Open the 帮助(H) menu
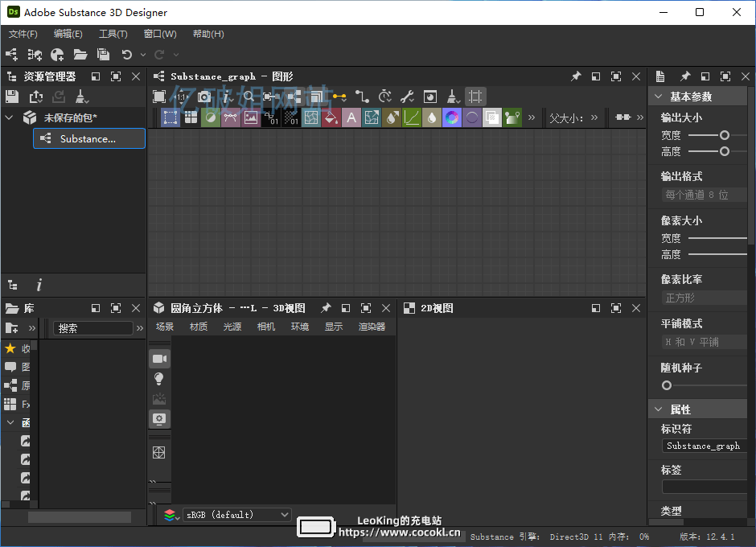 (x=208, y=34)
